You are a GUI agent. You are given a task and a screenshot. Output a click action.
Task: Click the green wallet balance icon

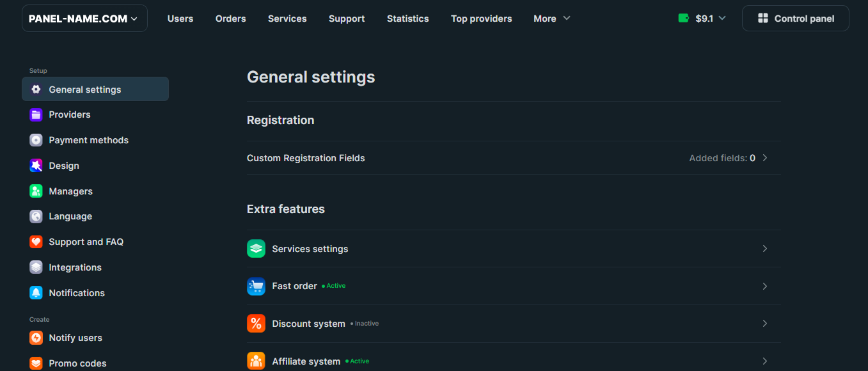[683, 19]
